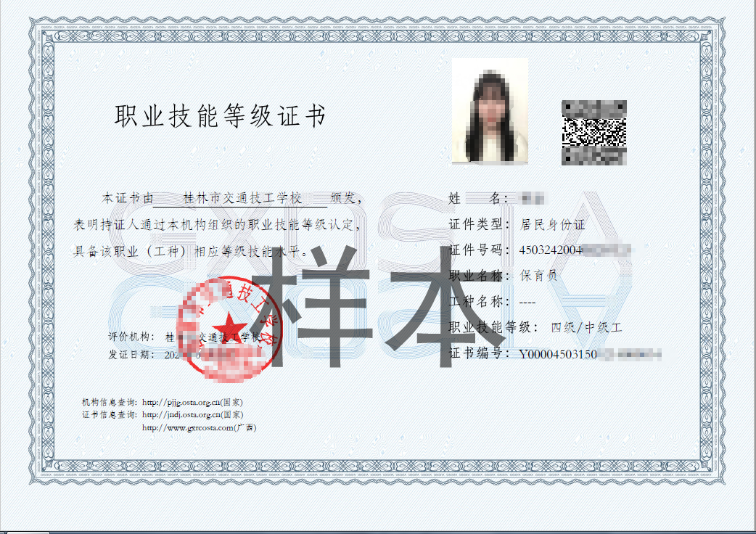Click the certificate title 职业技能等级证书

click(220, 116)
